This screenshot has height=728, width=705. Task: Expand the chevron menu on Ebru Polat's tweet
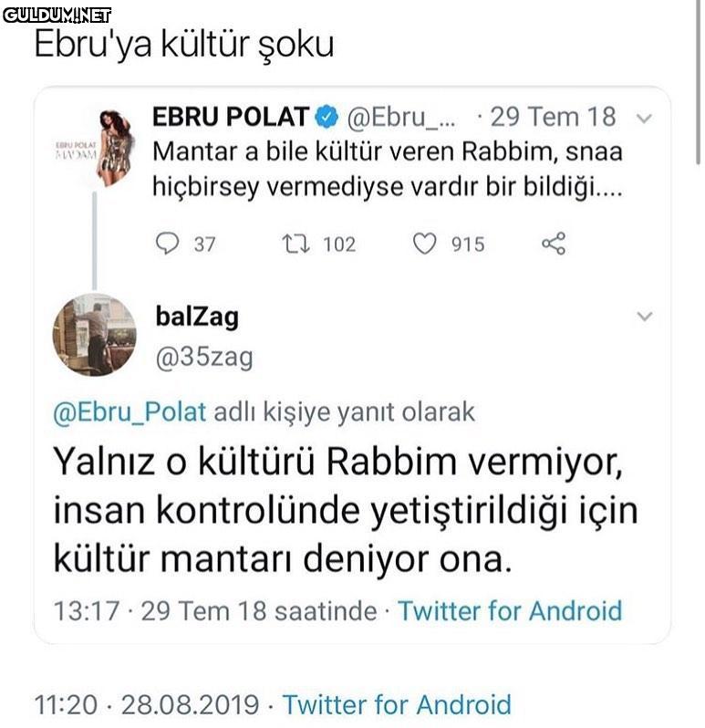[x=644, y=119]
